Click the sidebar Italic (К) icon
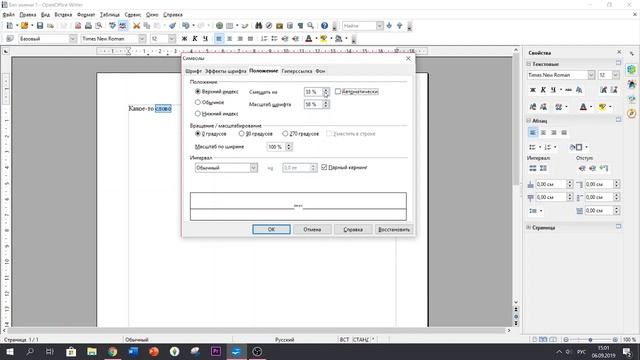 click(x=543, y=90)
